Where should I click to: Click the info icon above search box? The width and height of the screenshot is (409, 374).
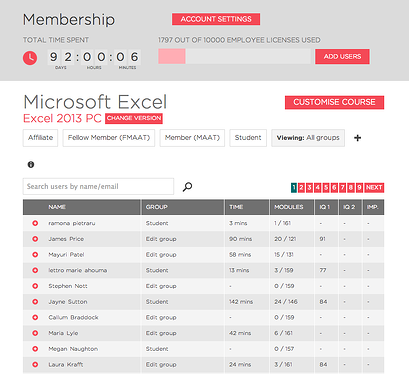pyautogui.click(x=31, y=164)
